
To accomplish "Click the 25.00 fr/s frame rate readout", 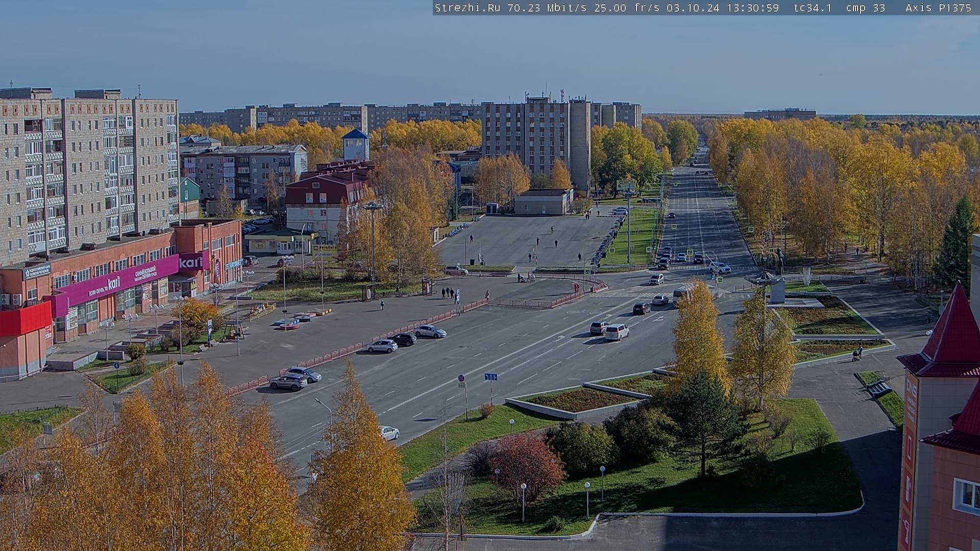I will [x=627, y=8].
